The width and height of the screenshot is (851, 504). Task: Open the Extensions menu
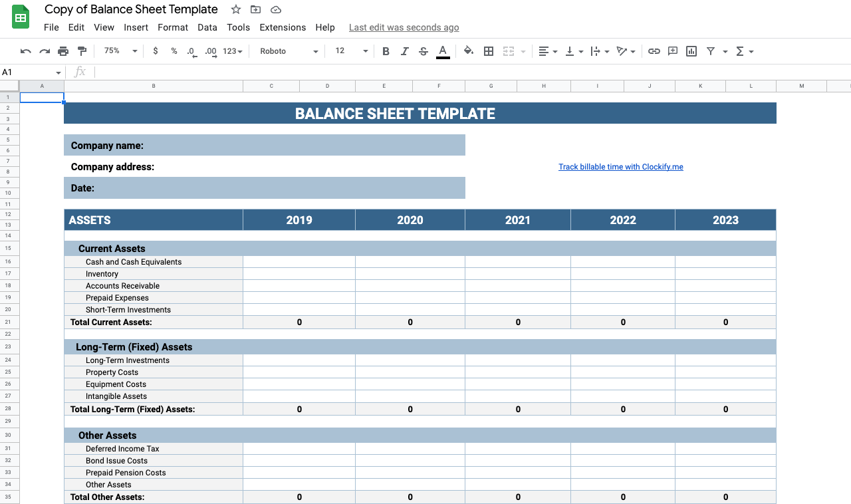tap(283, 27)
